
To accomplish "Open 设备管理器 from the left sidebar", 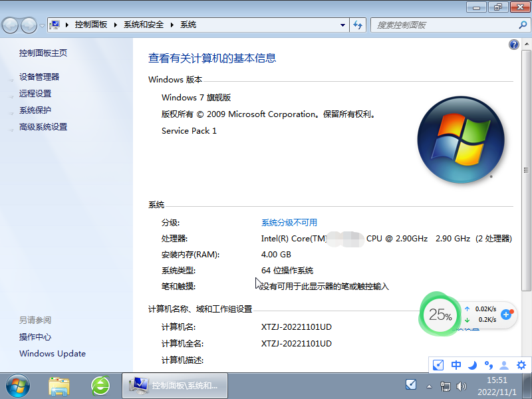I will (39, 77).
